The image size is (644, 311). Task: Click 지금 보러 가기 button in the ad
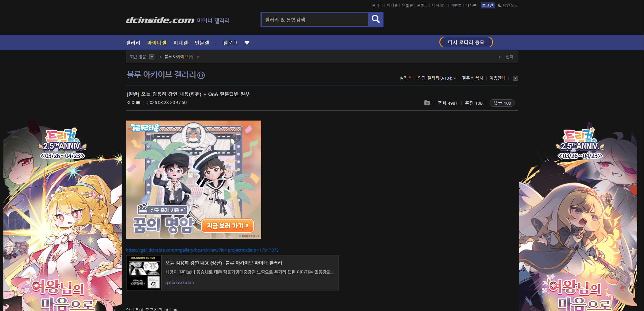[227, 226]
